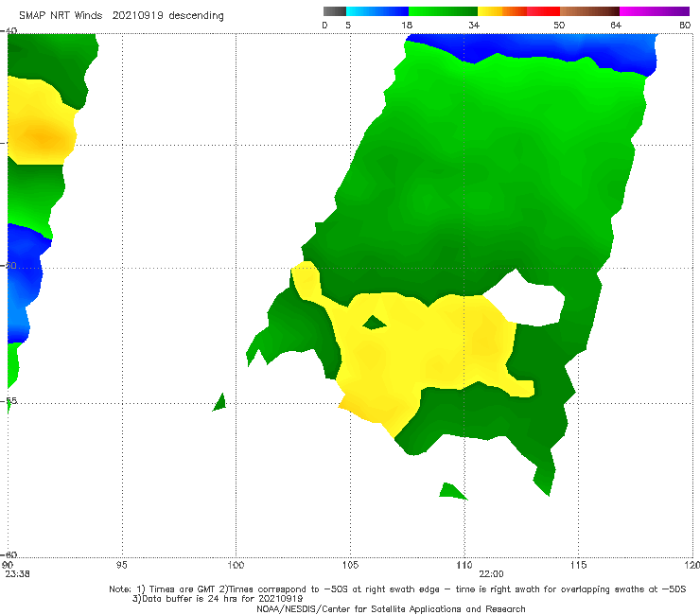Click the '18' label under the color bar
This screenshot has width=700, height=615.
tap(407, 25)
